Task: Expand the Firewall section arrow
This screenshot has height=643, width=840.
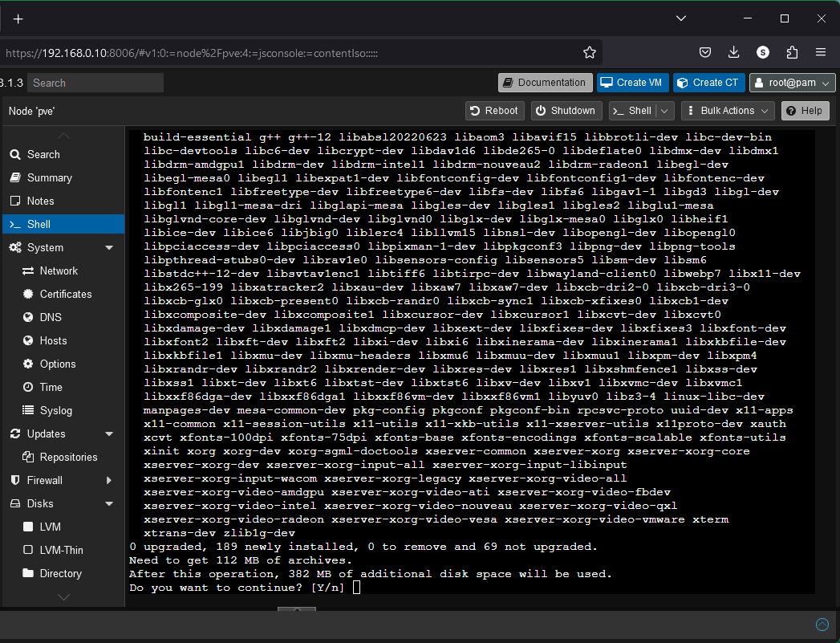Action: coord(109,481)
